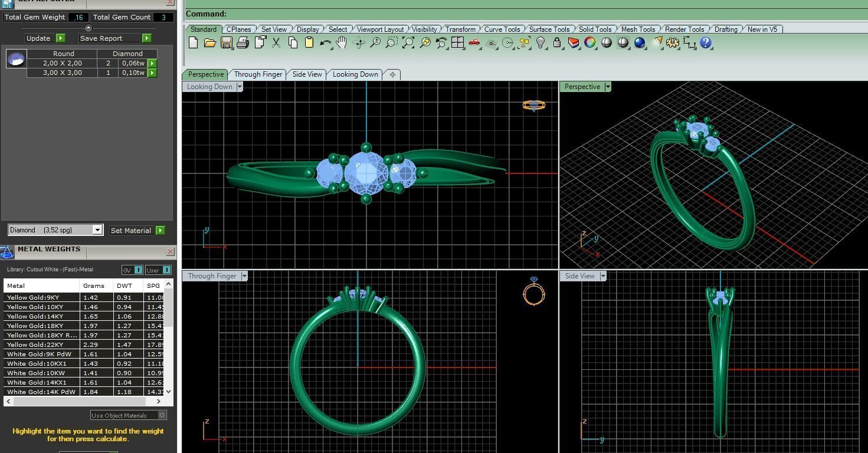Click the New file icon
The image size is (868, 453).
click(193, 42)
